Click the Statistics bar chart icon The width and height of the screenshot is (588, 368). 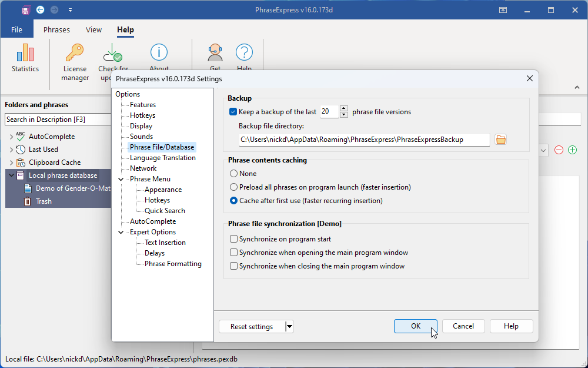click(x=25, y=53)
